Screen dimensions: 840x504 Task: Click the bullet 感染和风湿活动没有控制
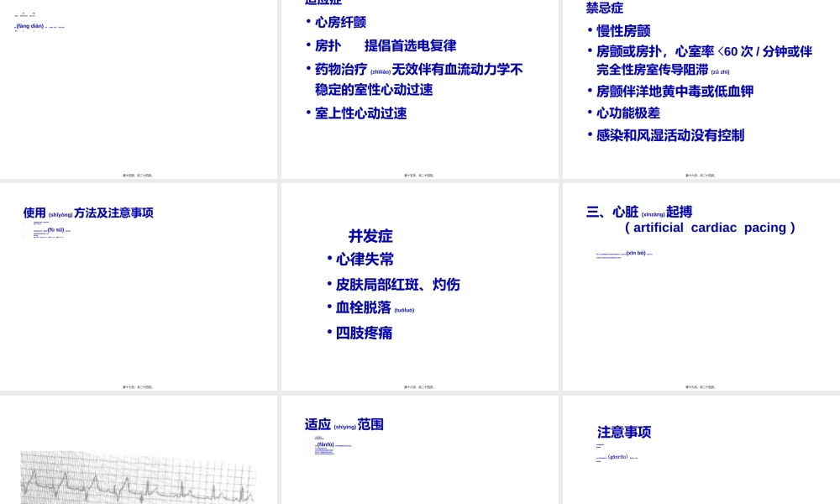670,135
